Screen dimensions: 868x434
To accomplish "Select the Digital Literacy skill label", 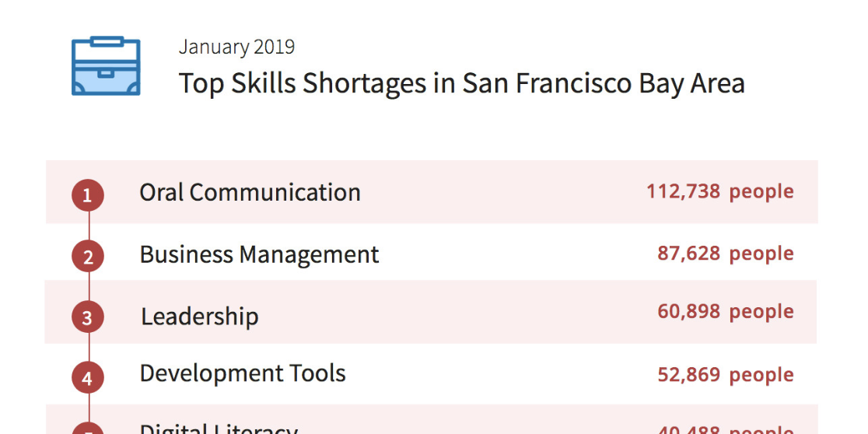I will coord(219,429).
